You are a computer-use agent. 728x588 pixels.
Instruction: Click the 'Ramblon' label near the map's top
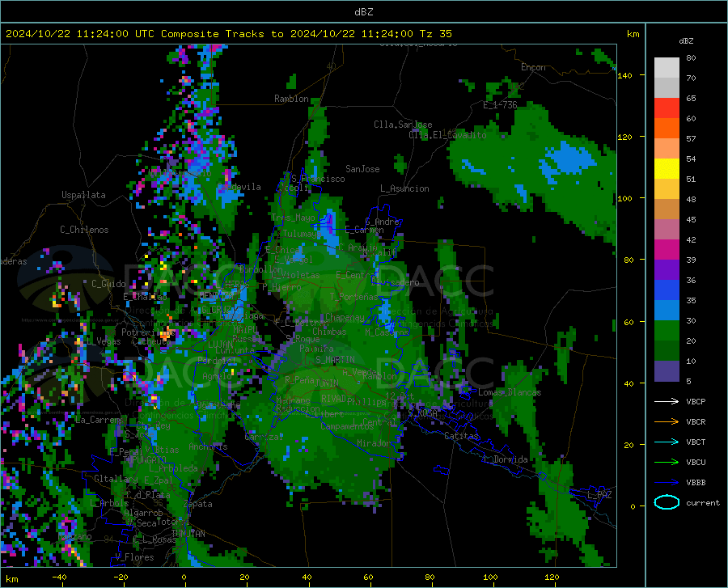291,99
